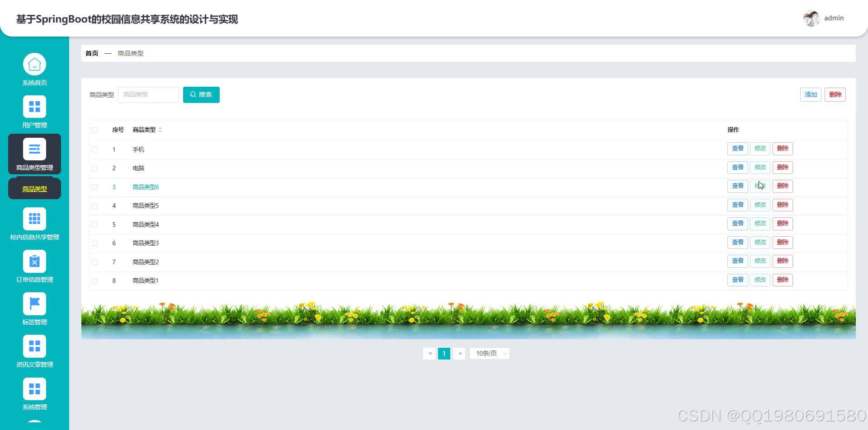Edit the 电脑 row
This screenshot has width=868, height=430.
click(x=760, y=168)
